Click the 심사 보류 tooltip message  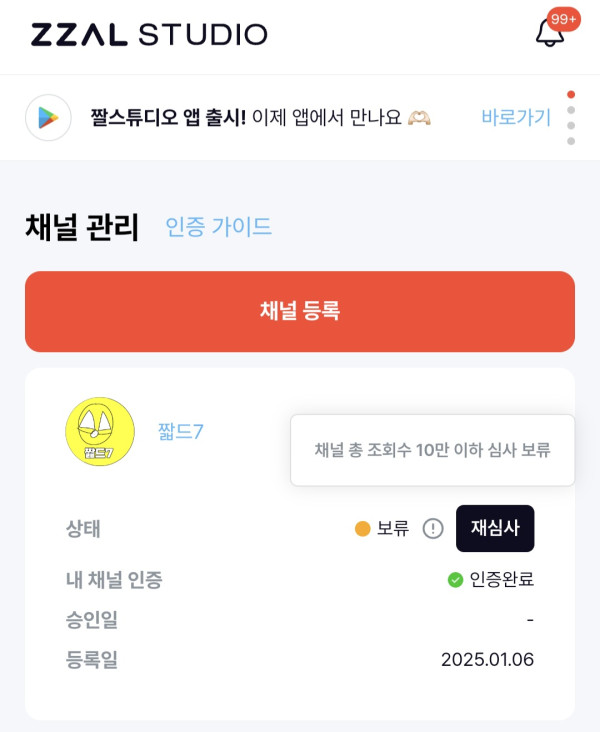coord(432,450)
